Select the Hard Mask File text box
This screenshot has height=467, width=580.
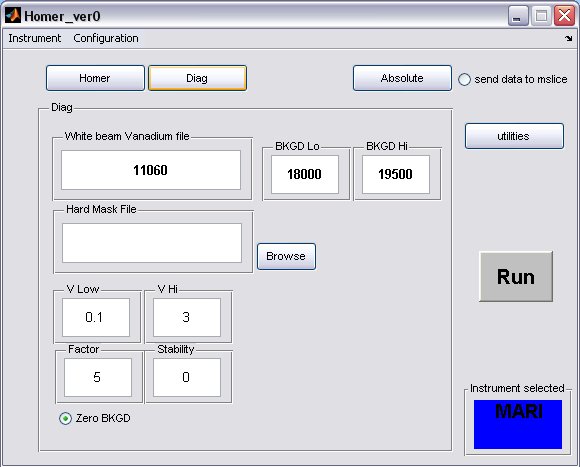point(152,243)
